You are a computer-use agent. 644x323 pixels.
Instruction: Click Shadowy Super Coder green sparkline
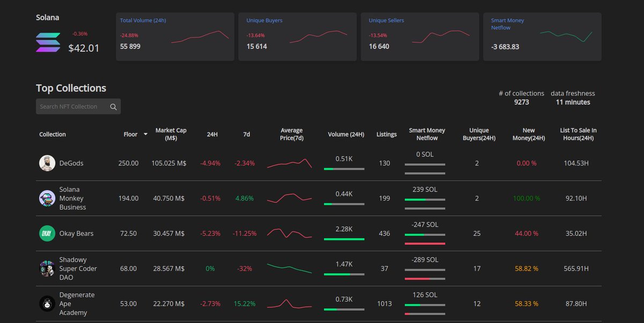289,268
